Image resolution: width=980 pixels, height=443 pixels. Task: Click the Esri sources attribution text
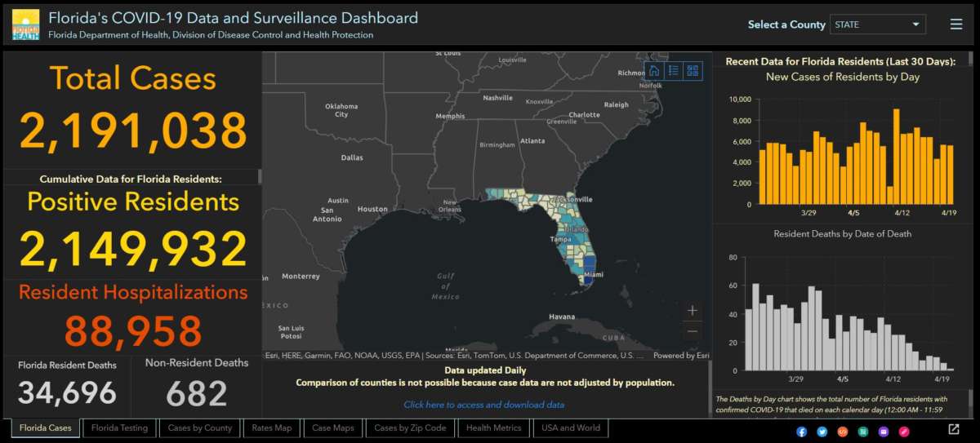click(455, 356)
